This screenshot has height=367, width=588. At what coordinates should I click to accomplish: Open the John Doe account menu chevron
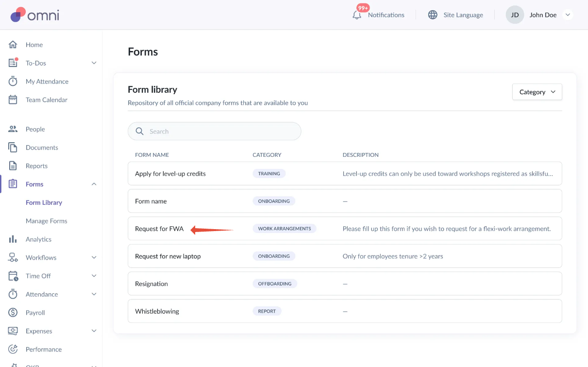click(568, 15)
